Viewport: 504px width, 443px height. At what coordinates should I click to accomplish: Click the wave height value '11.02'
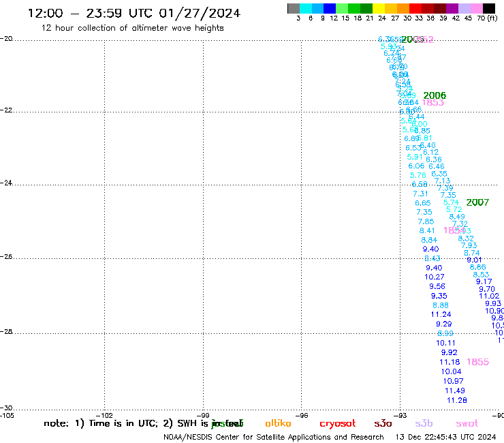click(x=489, y=296)
